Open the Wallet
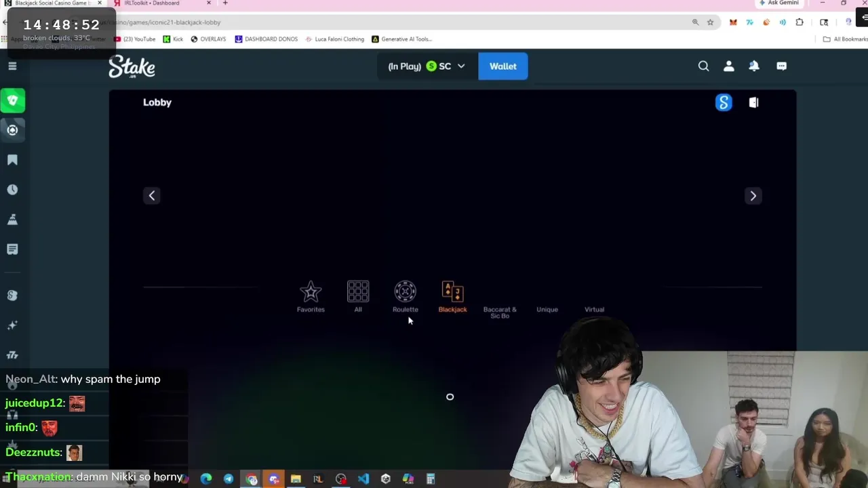Image resolution: width=868 pixels, height=488 pixels. pos(503,66)
